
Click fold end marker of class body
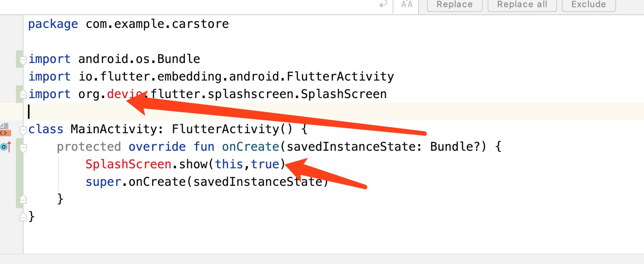pyautogui.click(x=23, y=217)
